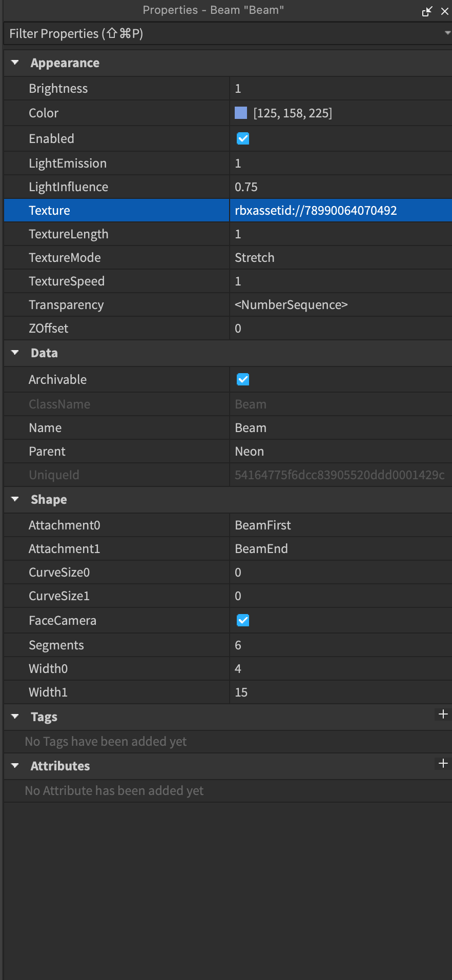Collapse the Shape section

point(15,499)
